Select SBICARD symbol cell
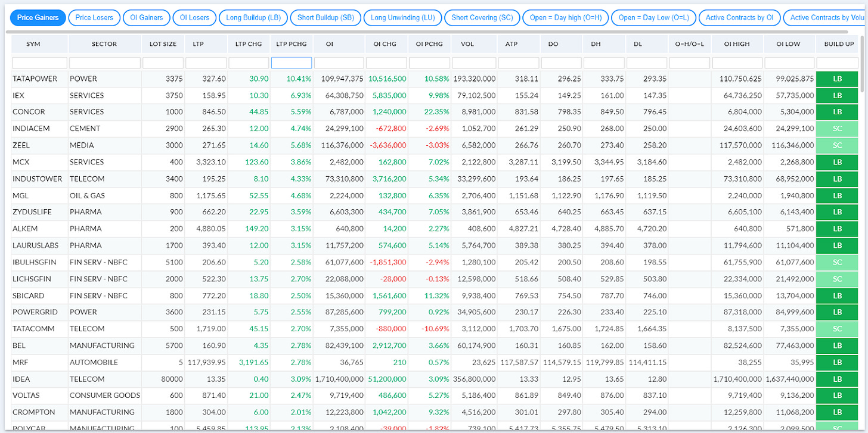The image size is (868, 433). pyautogui.click(x=39, y=295)
